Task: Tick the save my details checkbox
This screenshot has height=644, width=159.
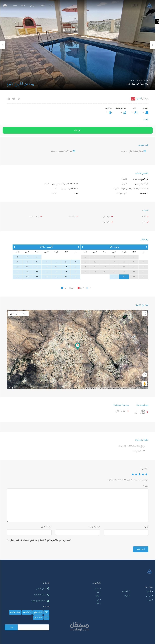Action: click(x=8, y=540)
